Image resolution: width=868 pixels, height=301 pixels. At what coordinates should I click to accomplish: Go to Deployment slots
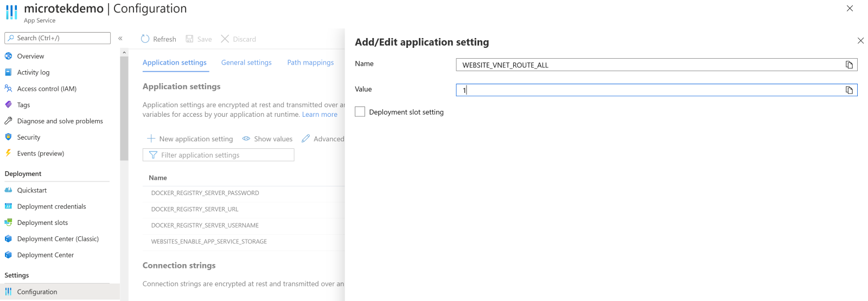pos(42,223)
